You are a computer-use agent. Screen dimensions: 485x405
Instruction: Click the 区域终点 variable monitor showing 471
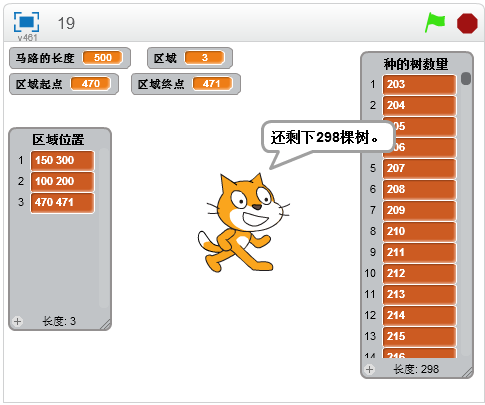coord(186,84)
